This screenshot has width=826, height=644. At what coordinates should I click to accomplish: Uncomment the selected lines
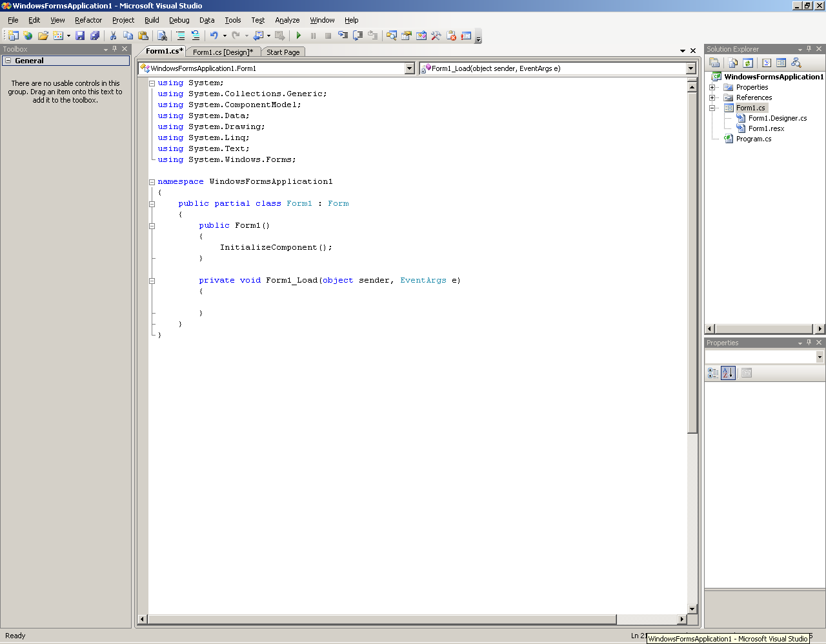click(196, 35)
